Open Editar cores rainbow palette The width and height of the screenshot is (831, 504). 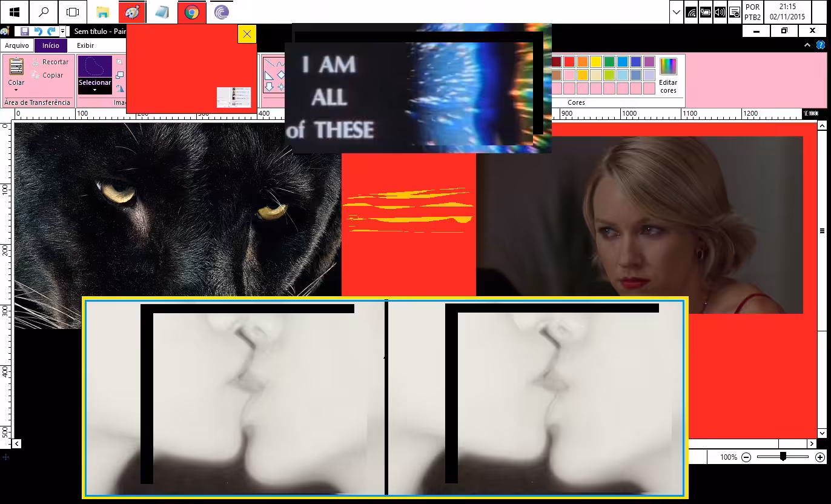[x=668, y=75]
